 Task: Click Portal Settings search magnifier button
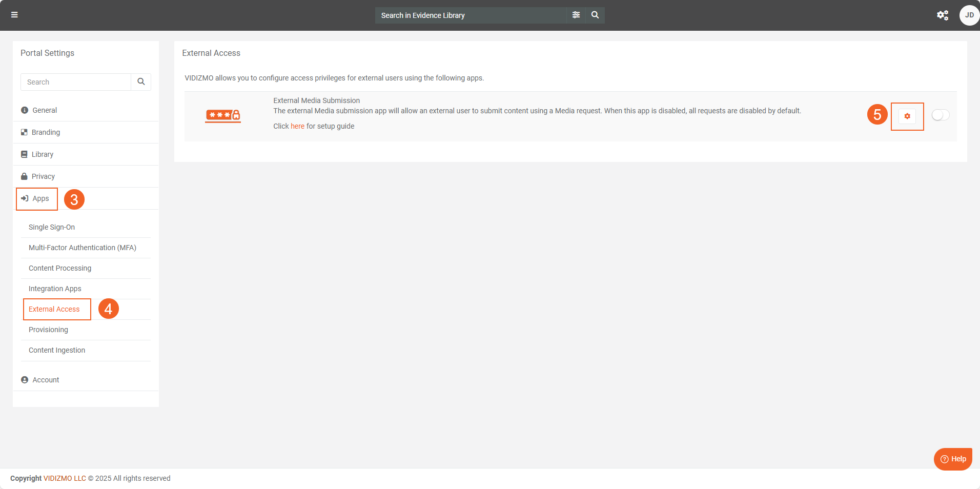(x=141, y=82)
